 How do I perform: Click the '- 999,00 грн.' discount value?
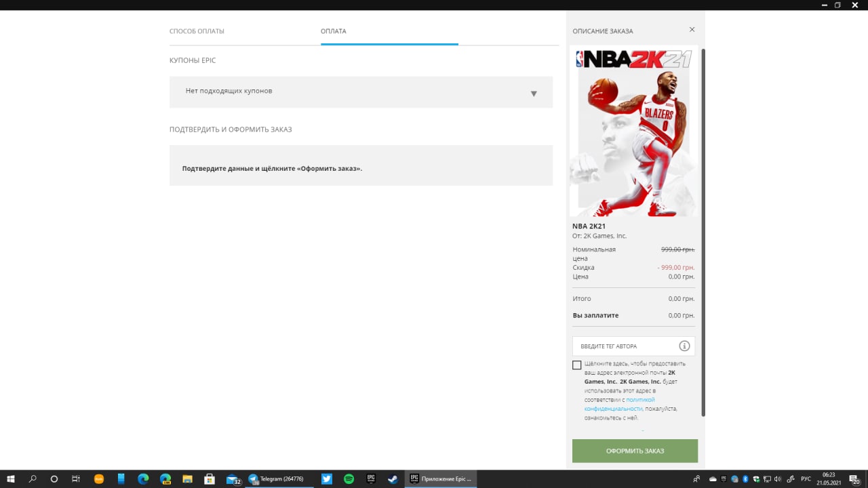(676, 268)
